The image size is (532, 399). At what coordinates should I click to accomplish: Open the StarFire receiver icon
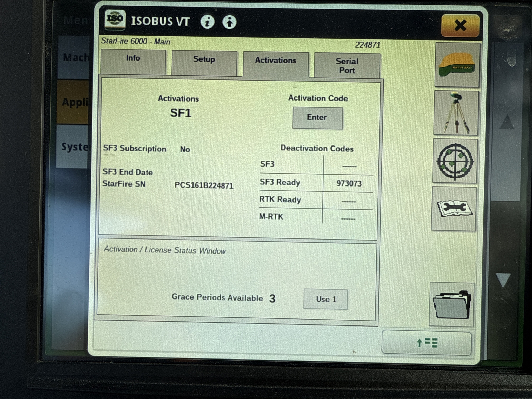click(x=457, y=64)
